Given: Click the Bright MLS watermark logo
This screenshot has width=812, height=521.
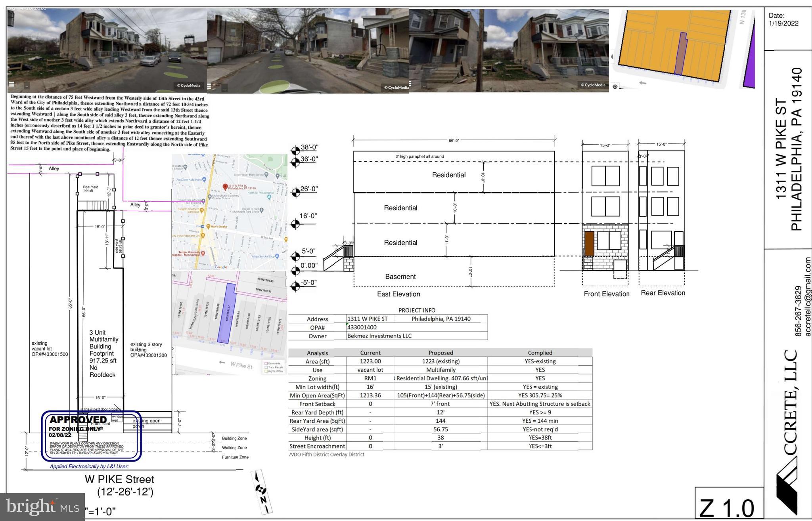Looking at the screenshot, I should 42,507.
